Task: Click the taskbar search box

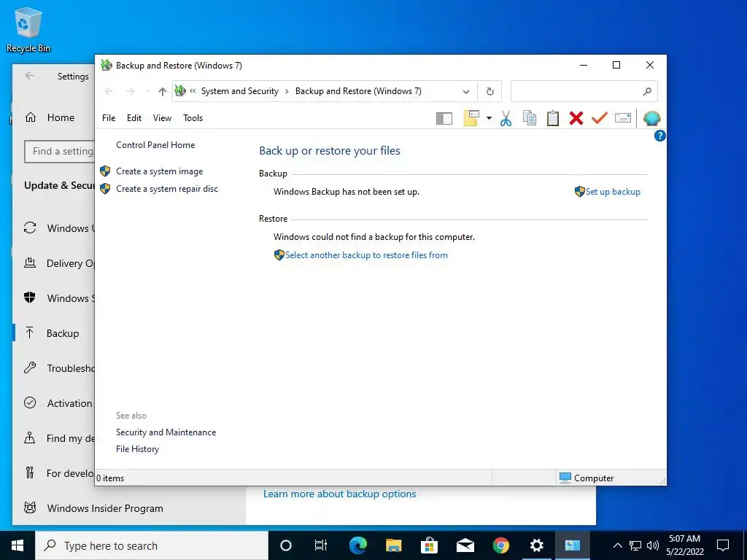Action: point(152,545)
